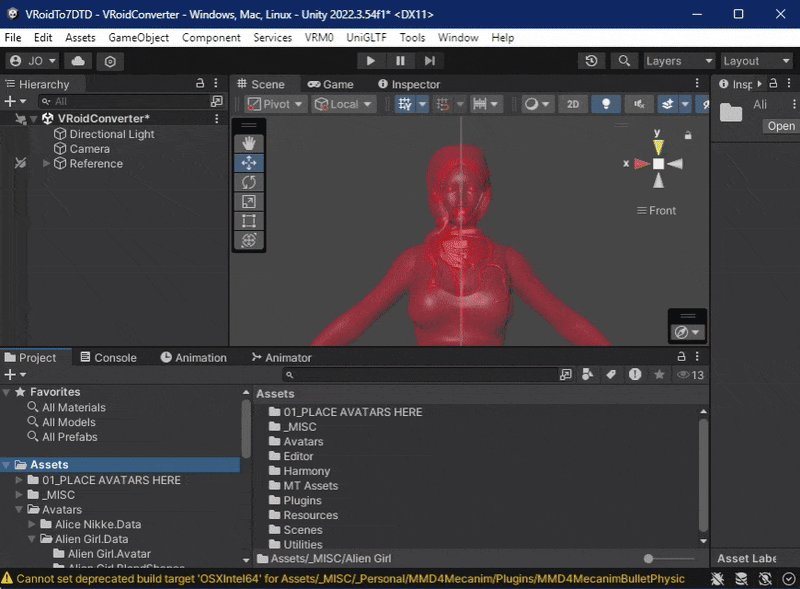Open the JO account dropdown
The height and width of the screenshot is (589, 800).
pyautogui.click(x=33, y=61)
